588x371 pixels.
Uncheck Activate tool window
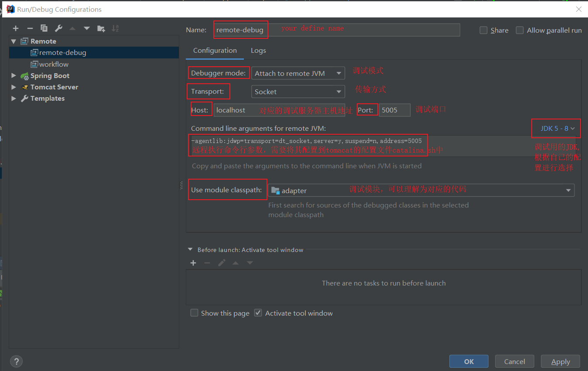tap(258, 313)
